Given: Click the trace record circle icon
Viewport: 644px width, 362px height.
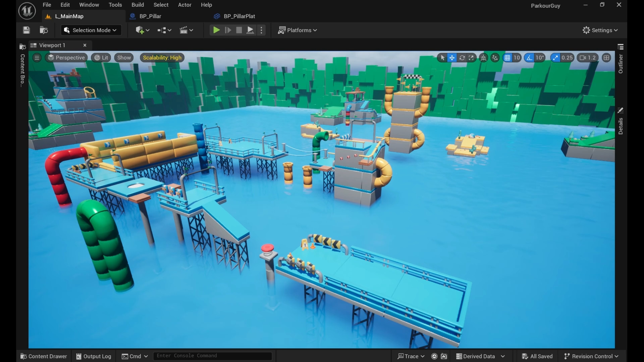Looking at the screenshot, I should pos(434,356).
